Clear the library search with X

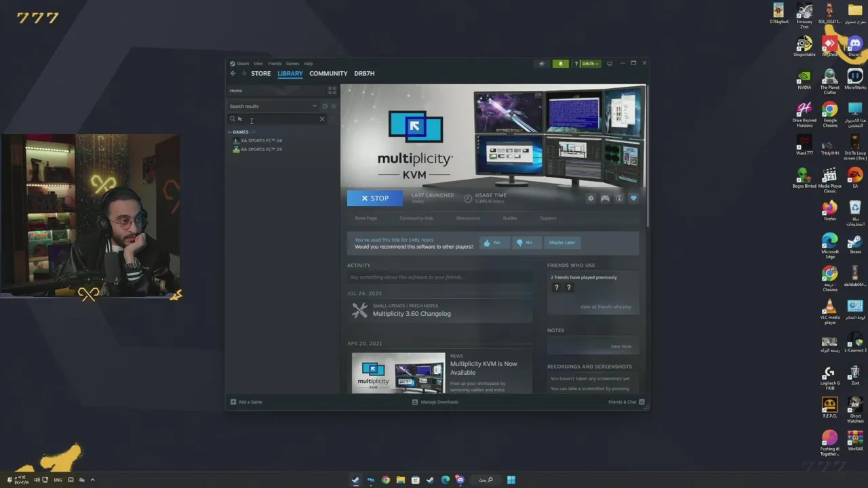(322, 119)
